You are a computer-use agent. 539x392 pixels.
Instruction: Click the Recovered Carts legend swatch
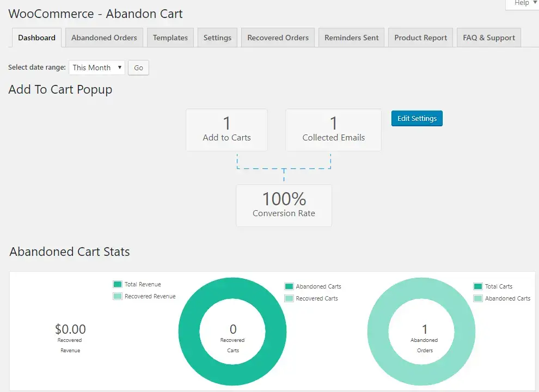pos(289,298)
